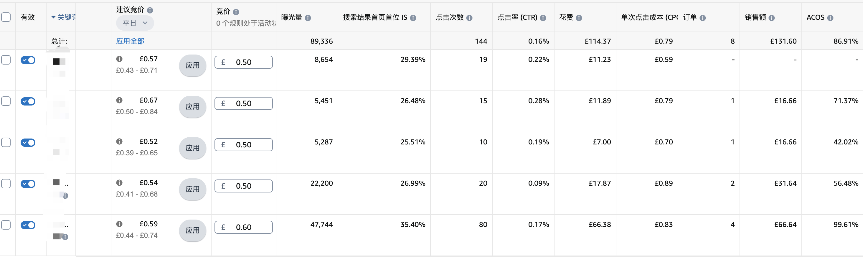
Task: Switch off the second keyword row toggle
Action: pos(28,101)
